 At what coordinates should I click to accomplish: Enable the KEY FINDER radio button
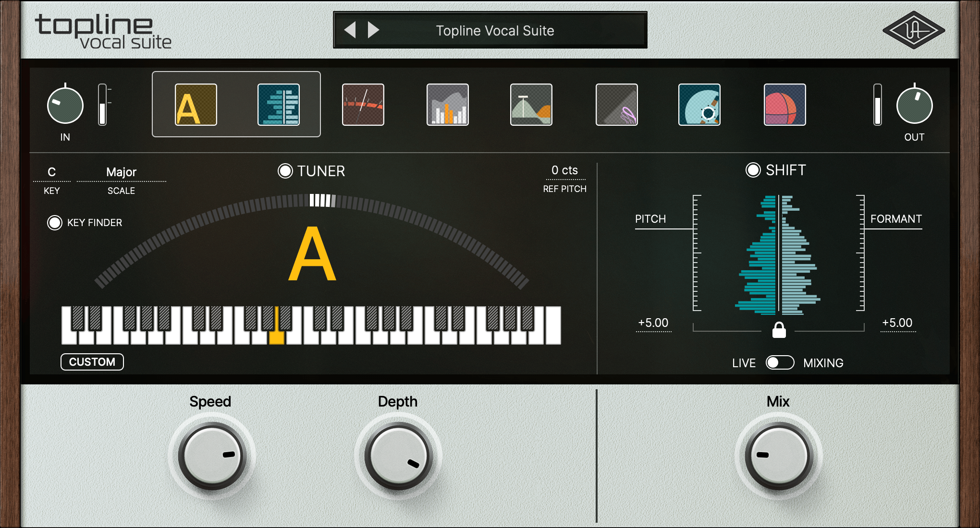(54, 222)
